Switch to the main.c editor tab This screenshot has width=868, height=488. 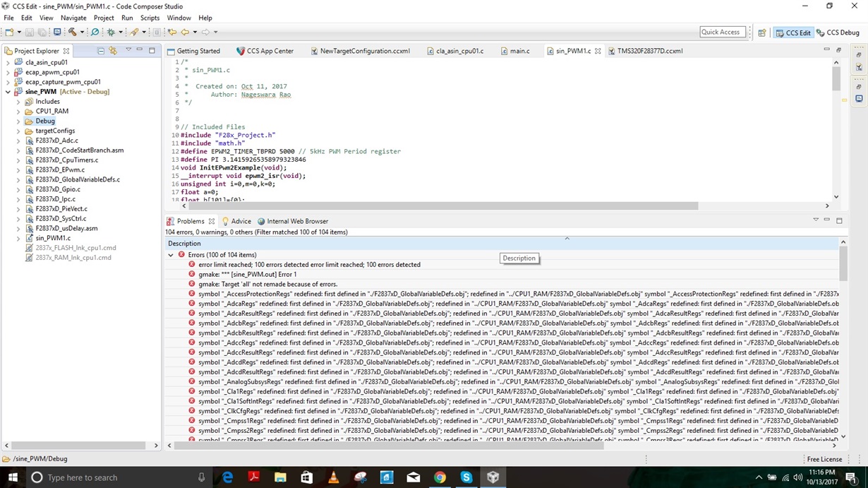tap(517, 50)
